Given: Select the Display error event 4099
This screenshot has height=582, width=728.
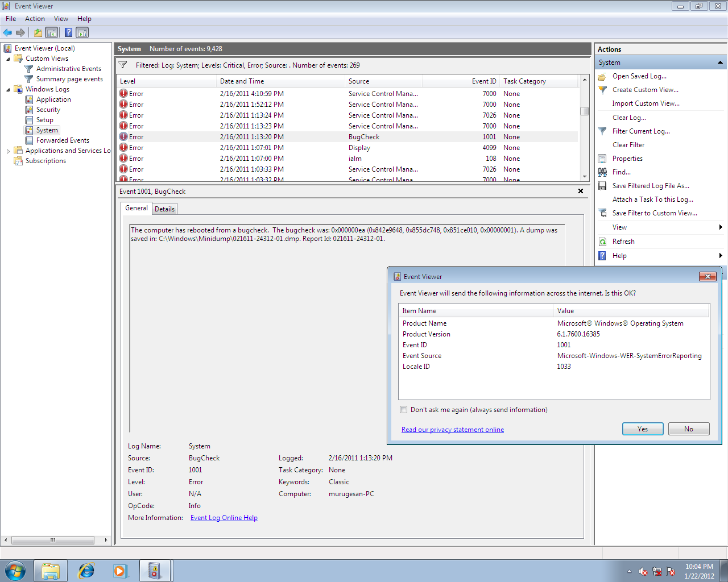Looking at the screenshot, I should tap(348, 148).
